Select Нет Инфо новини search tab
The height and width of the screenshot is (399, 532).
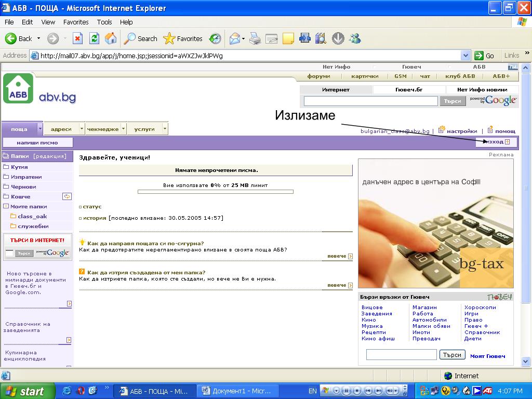pyautogui.click(x=482, y=89)
